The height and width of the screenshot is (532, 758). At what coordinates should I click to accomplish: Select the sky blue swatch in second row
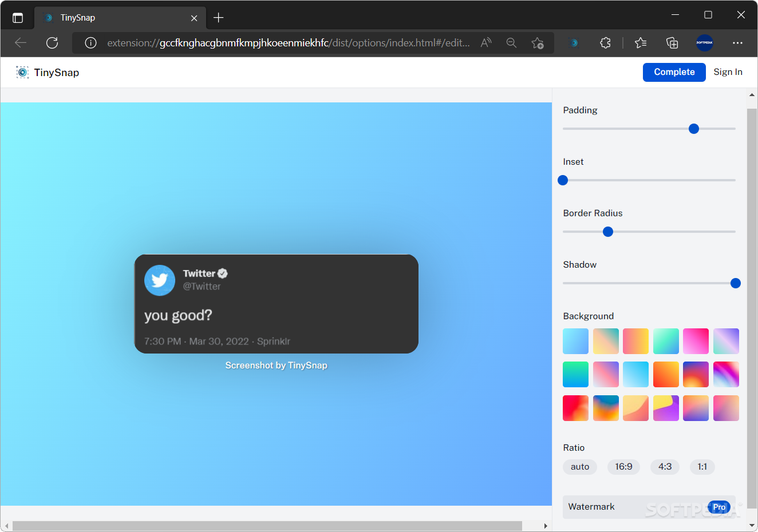point(635,375)
